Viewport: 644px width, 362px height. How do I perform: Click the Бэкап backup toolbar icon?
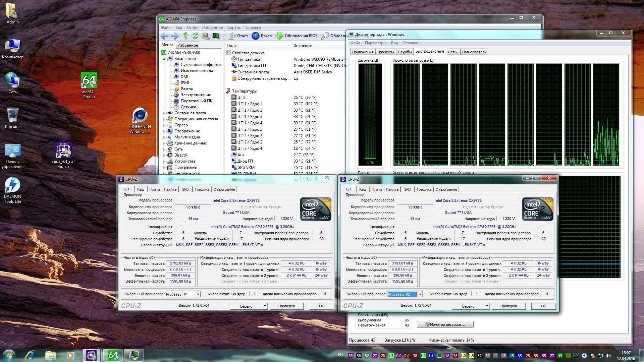(x=256, y=36)
